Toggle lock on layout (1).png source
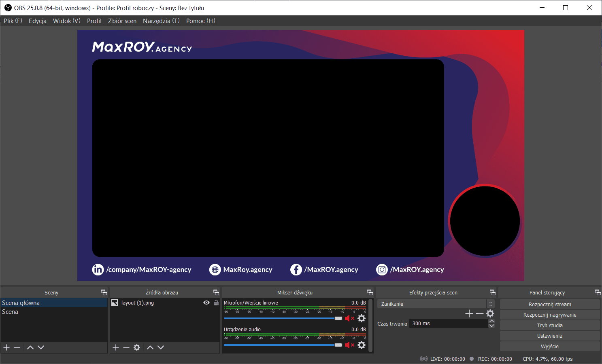 tap(216, 303)
